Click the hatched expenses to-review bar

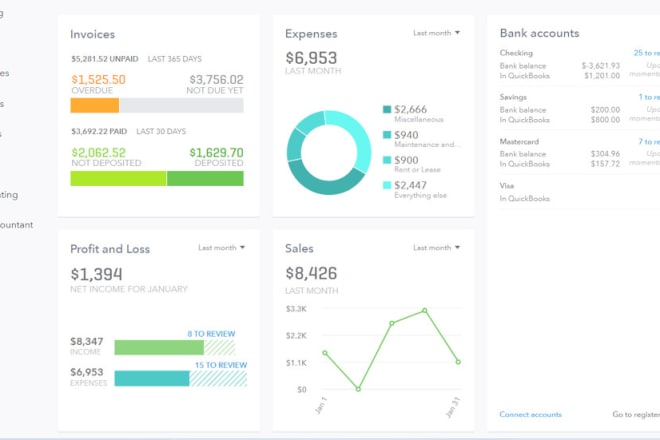pyautogui.click(x=218, y=379)
